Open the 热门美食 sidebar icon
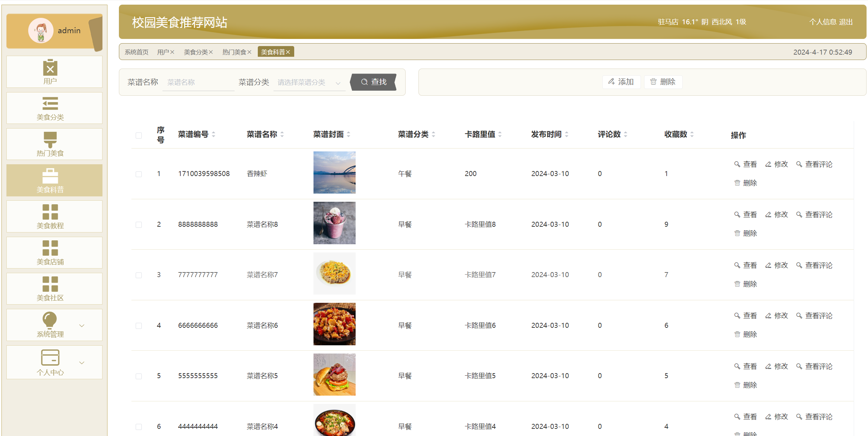The height and width of the screenshot is (436, 868). [x=50, y=140]
